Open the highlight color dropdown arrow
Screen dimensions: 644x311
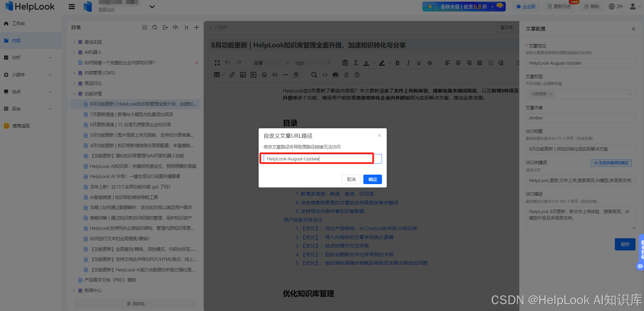coord(389,63)
